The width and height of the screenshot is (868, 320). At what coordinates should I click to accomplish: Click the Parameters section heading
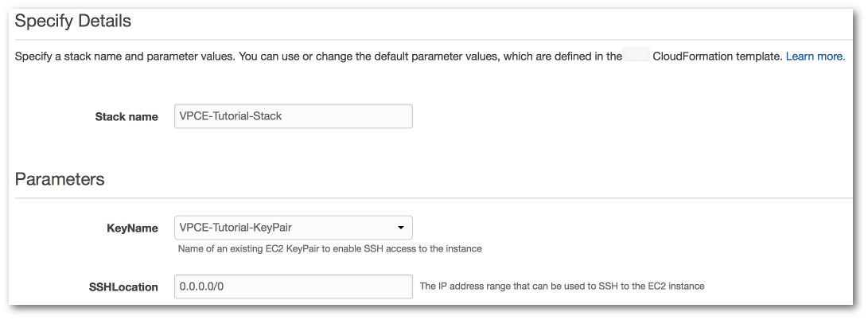[60, 179]
